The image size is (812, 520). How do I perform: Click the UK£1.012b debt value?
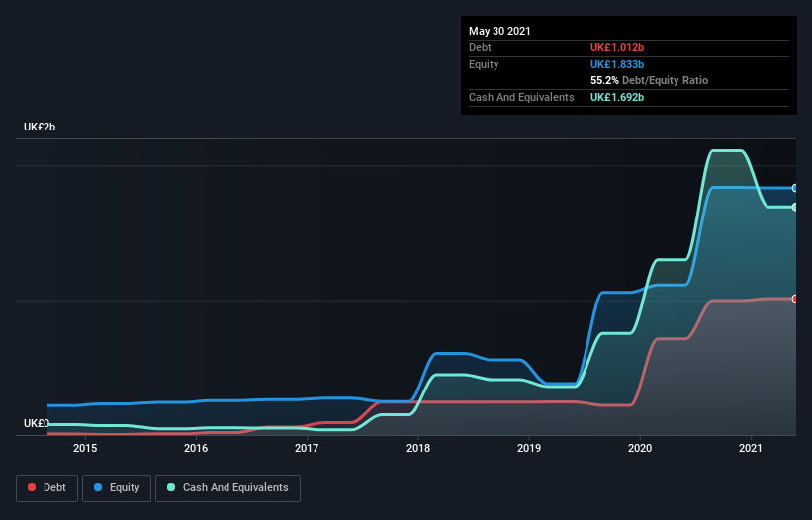[617, 47]
